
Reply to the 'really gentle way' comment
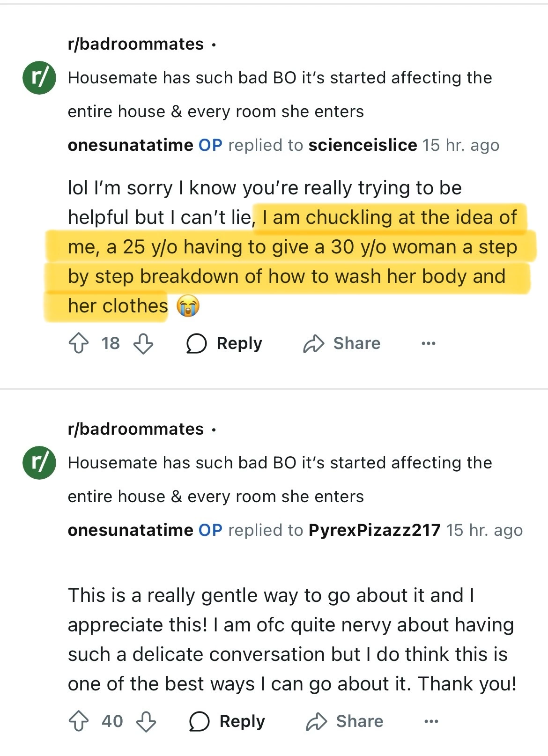227,721
